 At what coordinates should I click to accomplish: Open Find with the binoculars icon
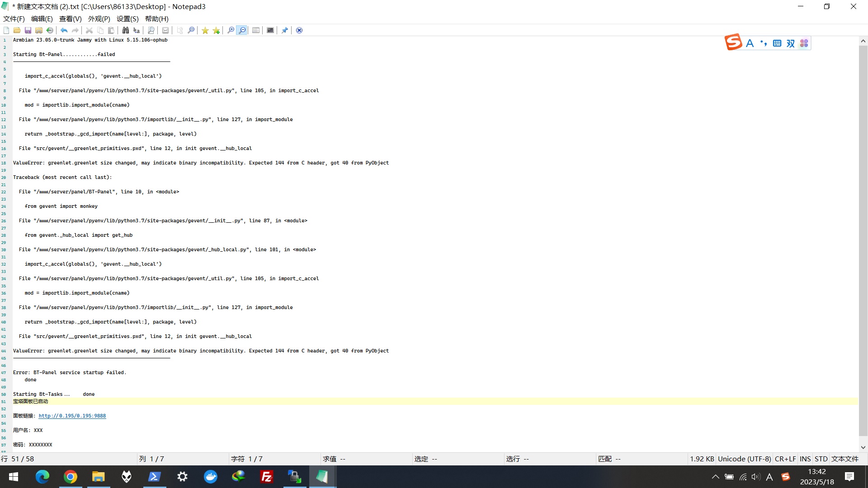[126, 30]
